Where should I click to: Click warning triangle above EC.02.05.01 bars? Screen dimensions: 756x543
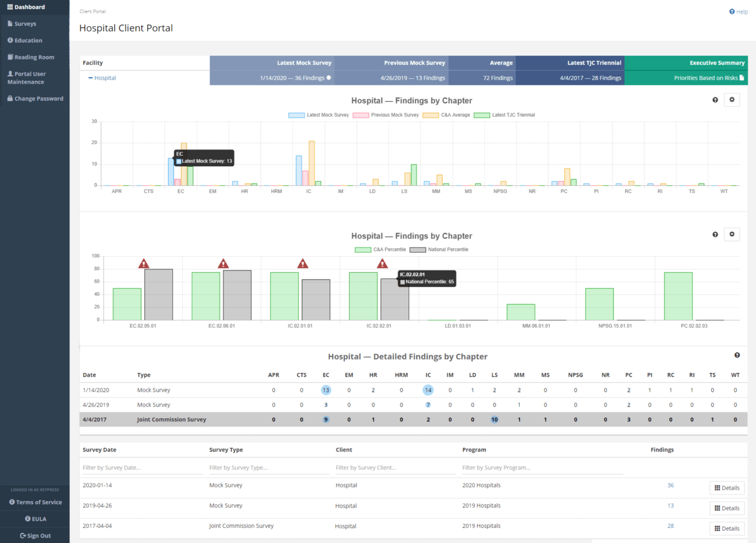[144, 264]
